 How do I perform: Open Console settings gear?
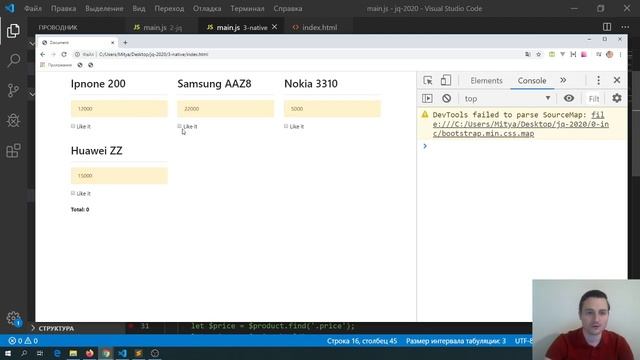point(617,98)
